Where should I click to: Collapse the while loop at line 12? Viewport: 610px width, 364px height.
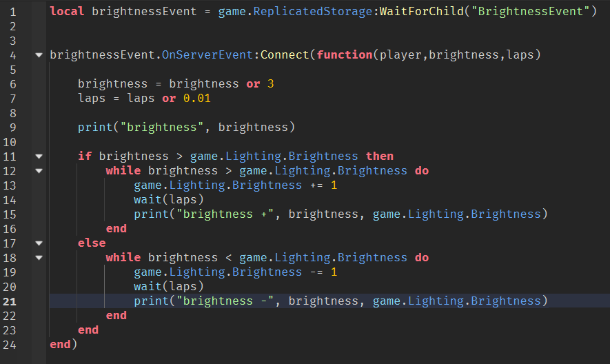(x=39, y=171)
